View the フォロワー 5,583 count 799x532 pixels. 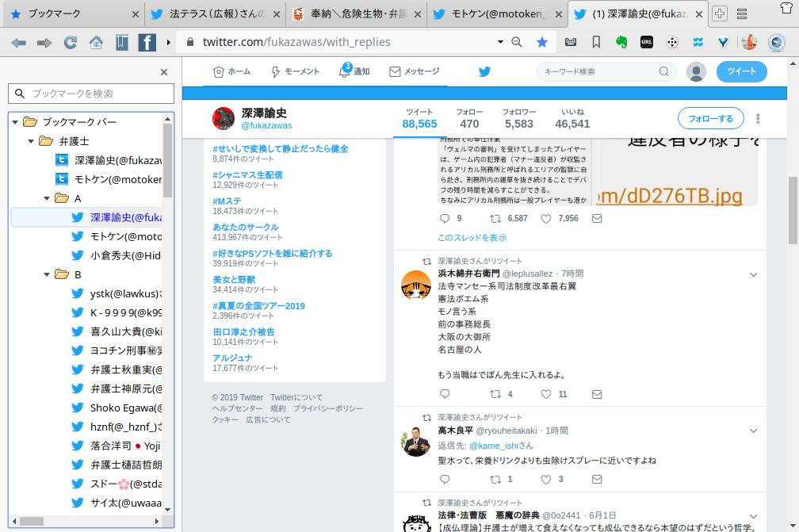click(518, 118)
